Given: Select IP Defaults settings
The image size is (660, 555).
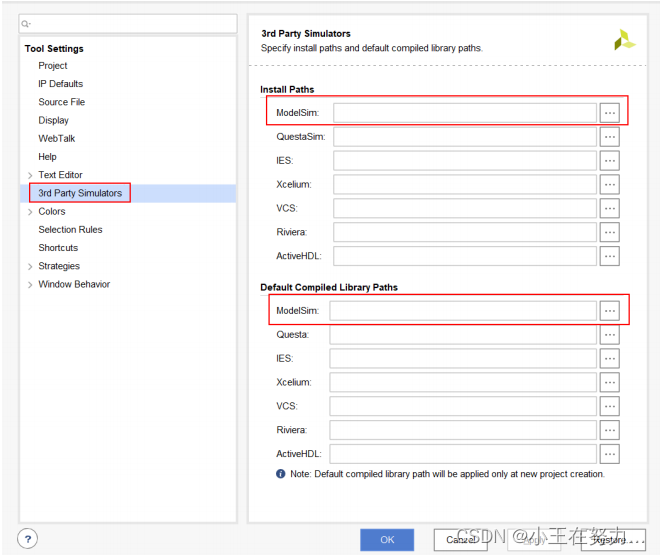Looking at the screenshot, I should coord(61,84).
